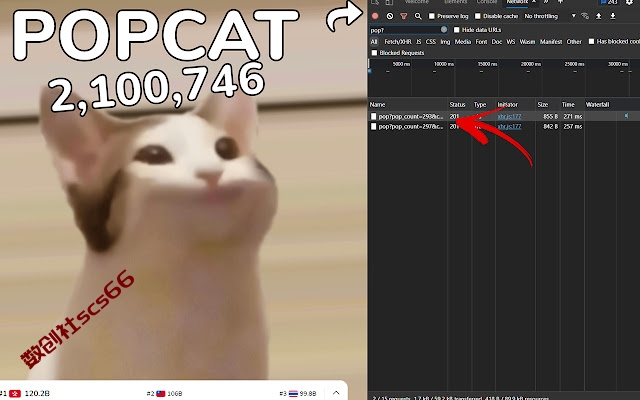This screenshot has width=640, height=400.
Task: Check Hide data URLs
Action: pos(456,30)
